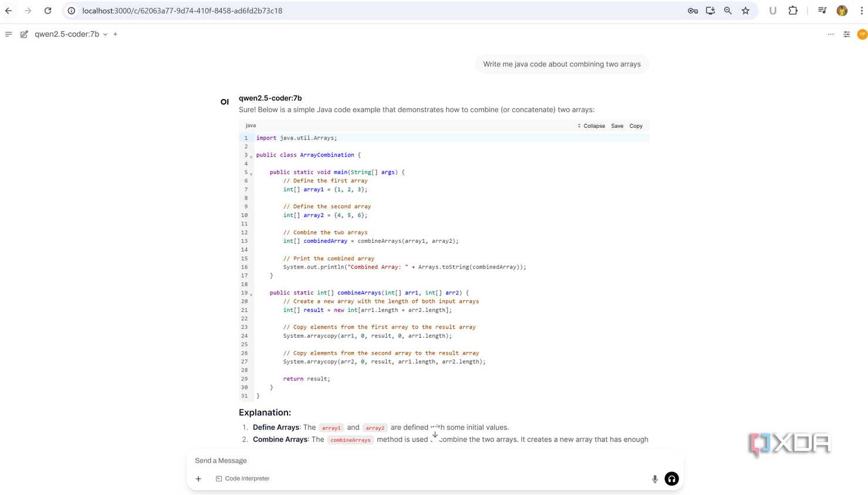Open the media control icon in browser toolbar
Image resolution: width=868 pixels, height=495 pixels.
pos(822,11)
